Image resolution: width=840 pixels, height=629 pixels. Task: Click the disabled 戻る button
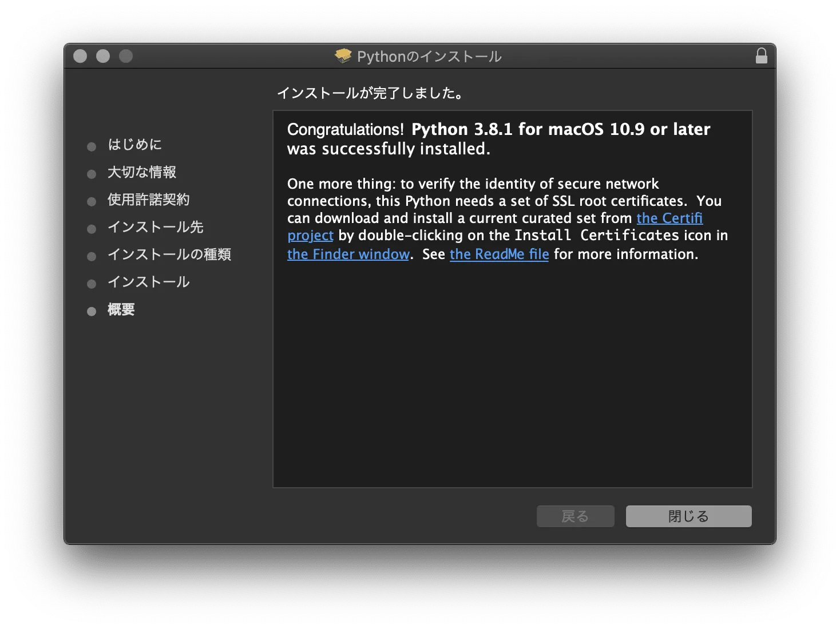pyautogui.click(x=575, y=516)
